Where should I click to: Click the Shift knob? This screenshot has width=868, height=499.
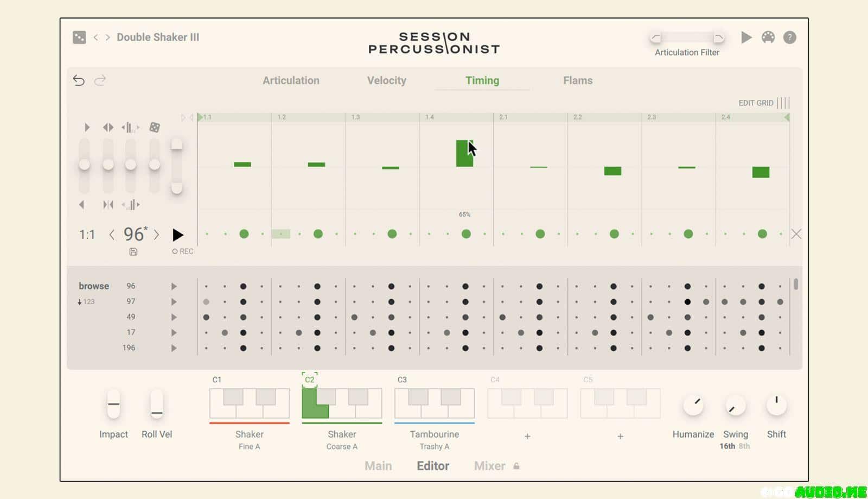click(776, 405)
